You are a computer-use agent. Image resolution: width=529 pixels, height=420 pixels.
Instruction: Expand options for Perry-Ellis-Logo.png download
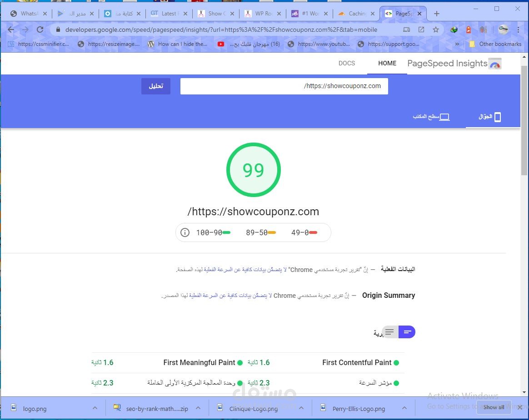point(404,408)
